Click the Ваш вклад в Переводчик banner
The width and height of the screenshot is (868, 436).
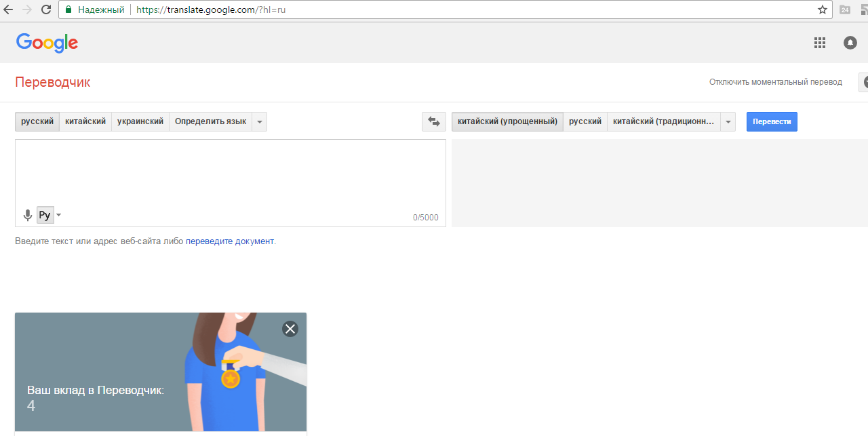(x=161, y=372)
